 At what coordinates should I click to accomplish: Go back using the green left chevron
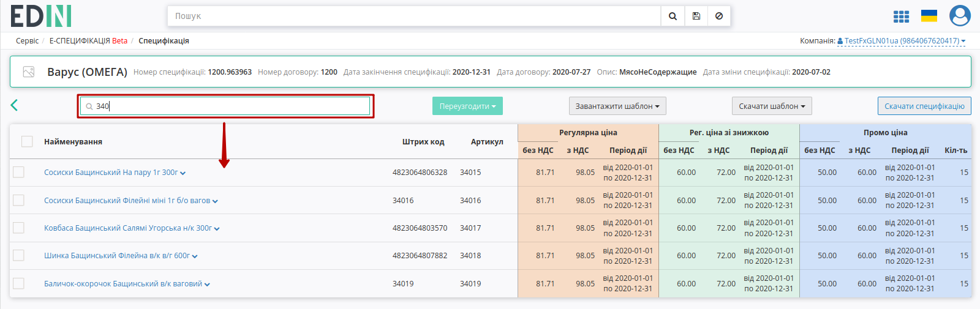pos(14,105)
